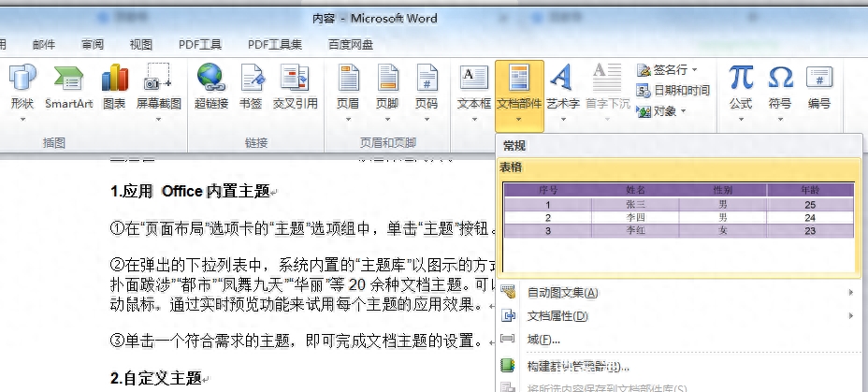Open the 审阅 ribbon tab
Image resolution: width=868 pixels, height=392 pixels.
coord(92,45)
